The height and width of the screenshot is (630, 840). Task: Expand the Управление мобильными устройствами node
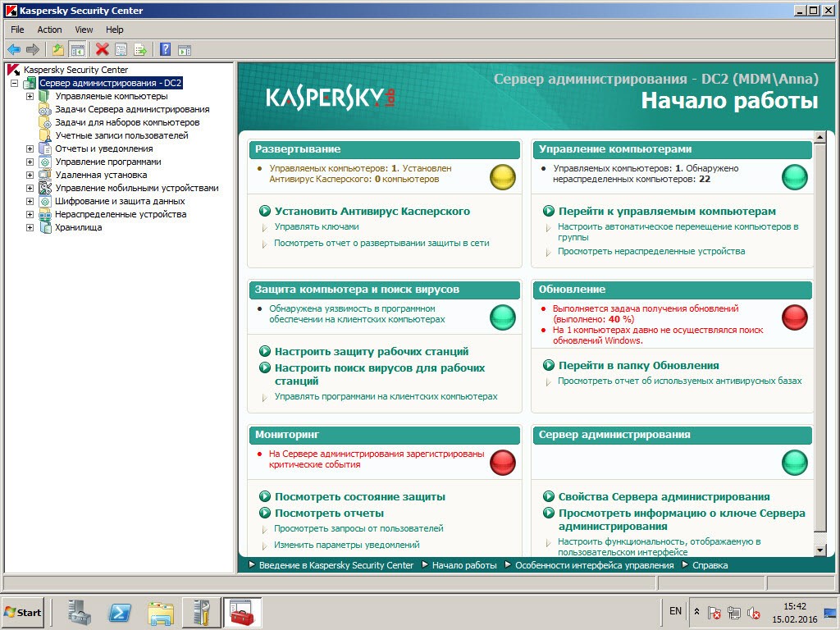click(30, 188)
